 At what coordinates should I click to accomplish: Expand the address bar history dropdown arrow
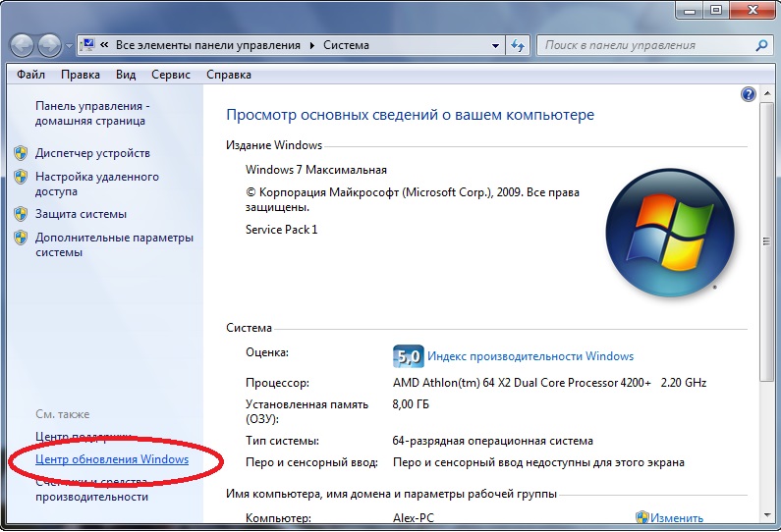[x=497, y=45]
